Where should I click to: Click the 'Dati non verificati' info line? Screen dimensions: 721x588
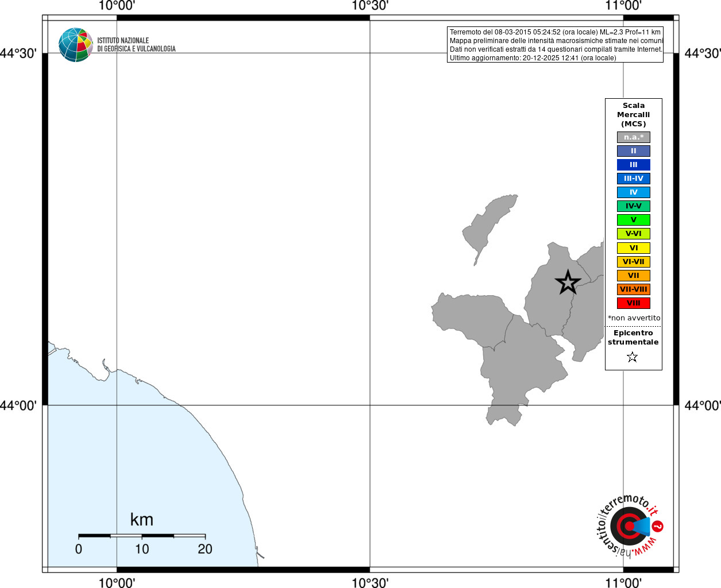click(x=556, y=49)
